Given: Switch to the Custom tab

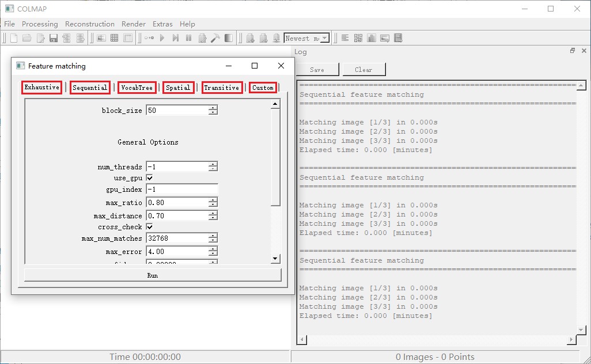Looking at the screenshot, I should point(263,88).
